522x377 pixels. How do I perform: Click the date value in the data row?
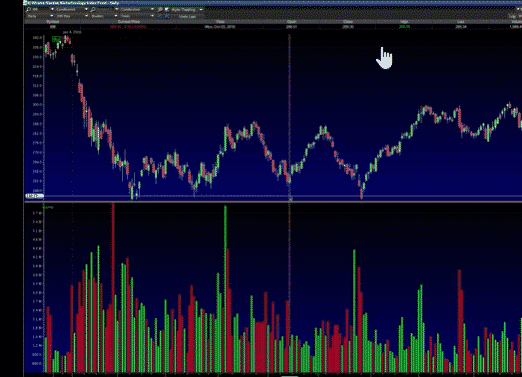[220, 26]
